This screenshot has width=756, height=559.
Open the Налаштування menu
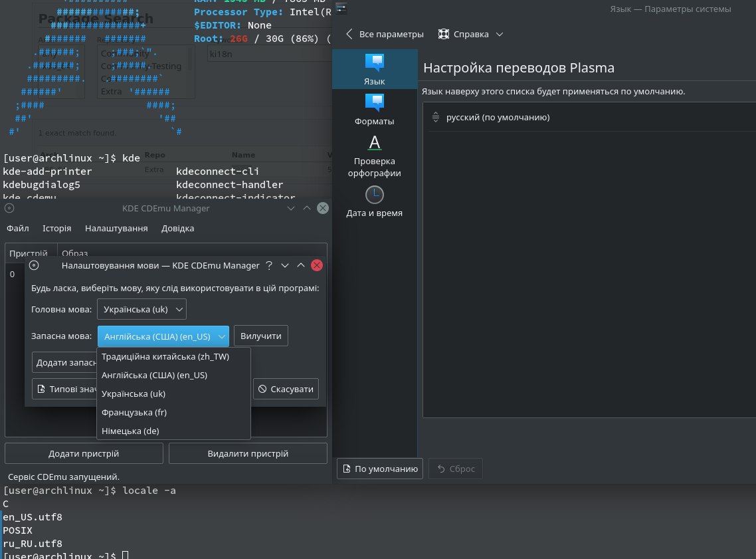[x=116, y=228]
